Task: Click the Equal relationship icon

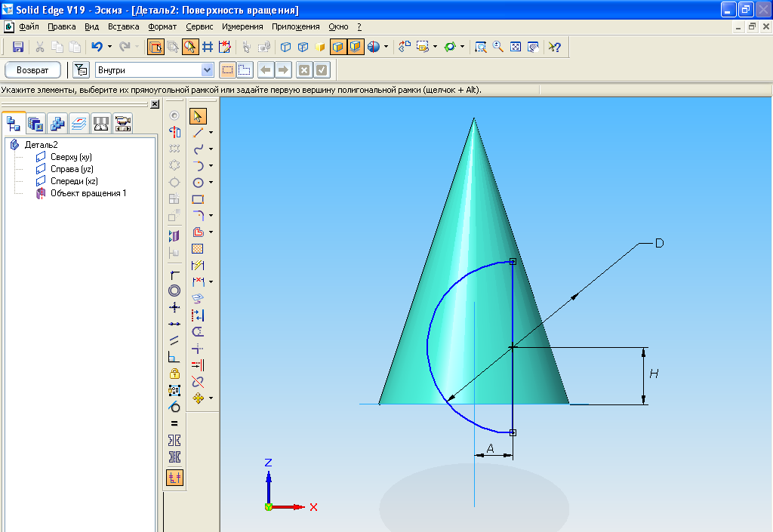Action: [174, 423]
